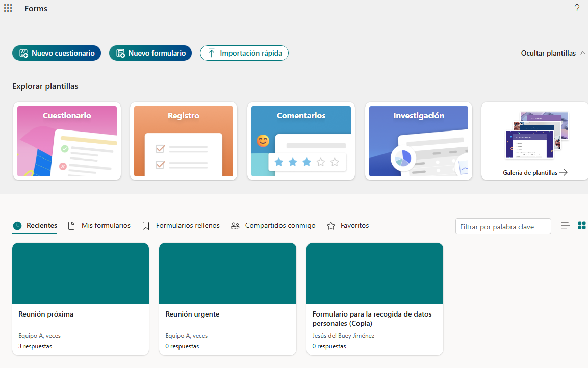The height and width of the screenshot is (368, 588).
Task: Select the Cuestionario template card
Action: tap(67, 141)
